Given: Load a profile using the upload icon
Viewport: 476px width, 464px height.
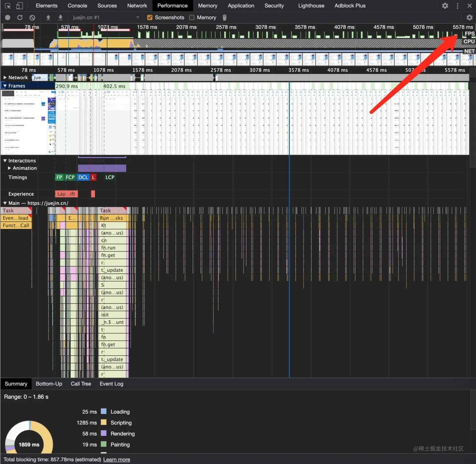Looking at the screenshot, I should point(48,18).
